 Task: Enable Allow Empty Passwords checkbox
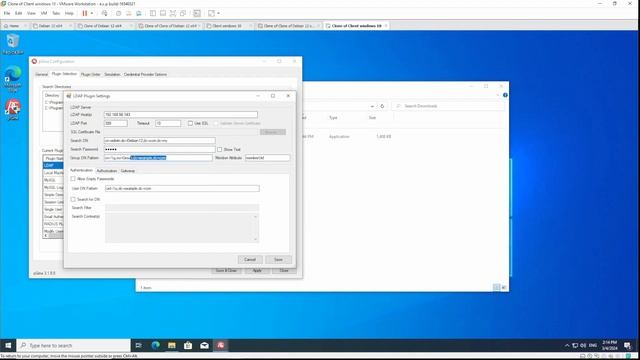[x=73, y=179]
